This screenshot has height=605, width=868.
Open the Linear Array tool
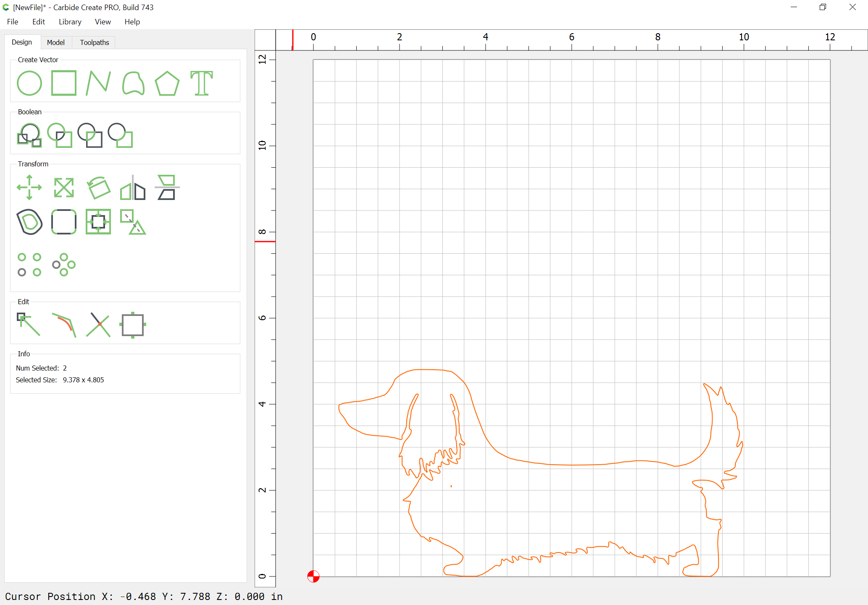pos(29,265)
